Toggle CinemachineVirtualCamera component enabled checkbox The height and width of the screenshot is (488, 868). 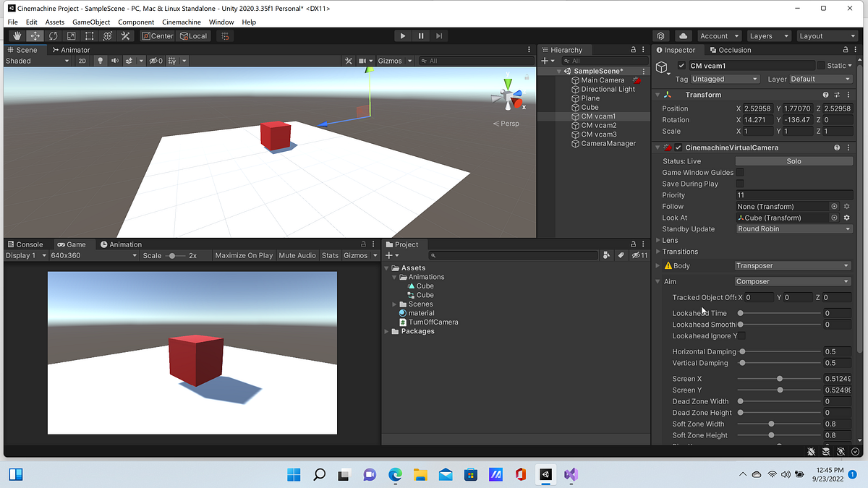click(678, 147)
